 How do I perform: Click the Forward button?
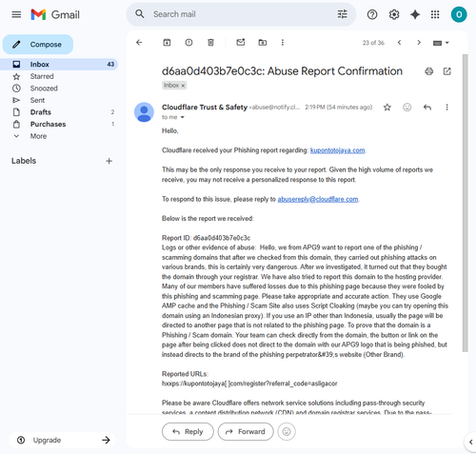click(x=246, y=431)
